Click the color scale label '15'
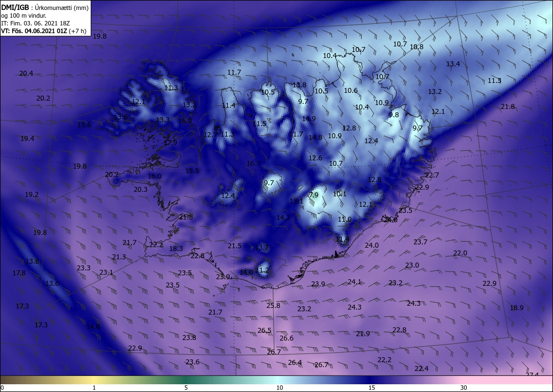553x392 pixels. [x=372, y=388]
